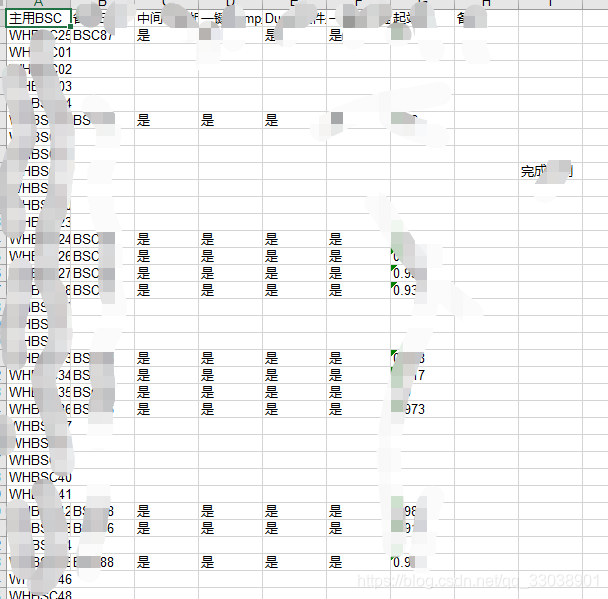Select the header cell beginning with 中间
Viewport: 608px width, 599px height.
point(166,18)
